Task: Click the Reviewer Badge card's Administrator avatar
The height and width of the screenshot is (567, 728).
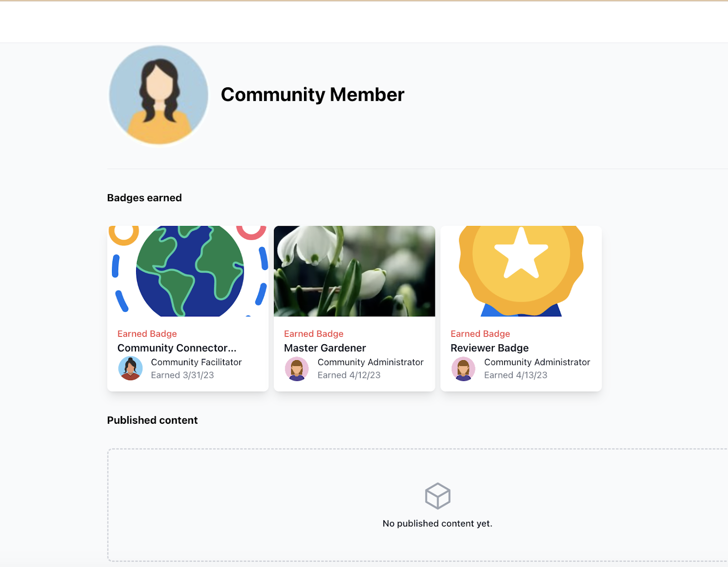Action: (463, 368)
